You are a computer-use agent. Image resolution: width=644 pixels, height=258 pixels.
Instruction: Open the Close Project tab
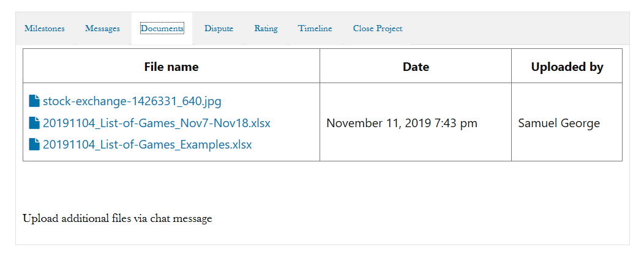pyautogui.click(x=378, y=28)
